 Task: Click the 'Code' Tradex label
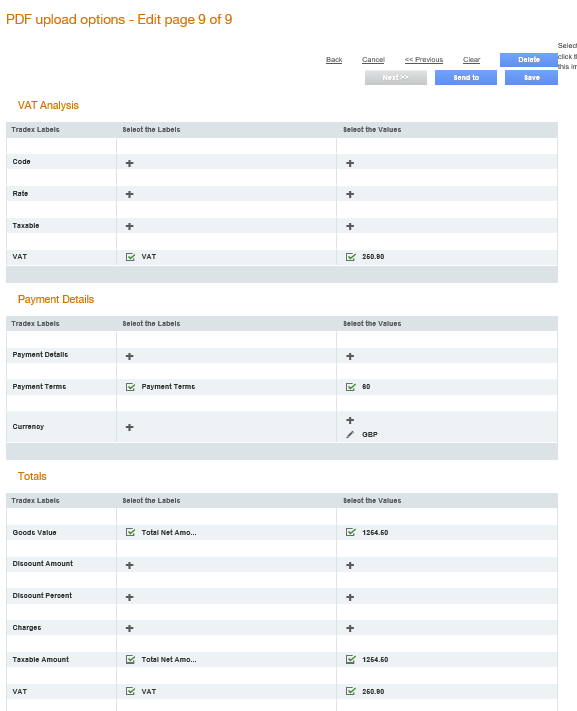pos(21,161)
